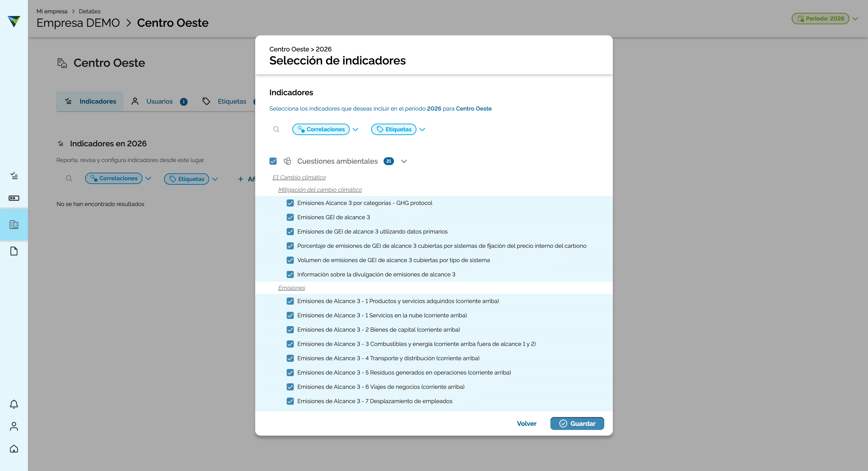Uncheck Emisiones Alcance 3 por categorías - GHG protocol
Image resolution: width=868 pixels, height=471 pixels.
tap(290, 203)
